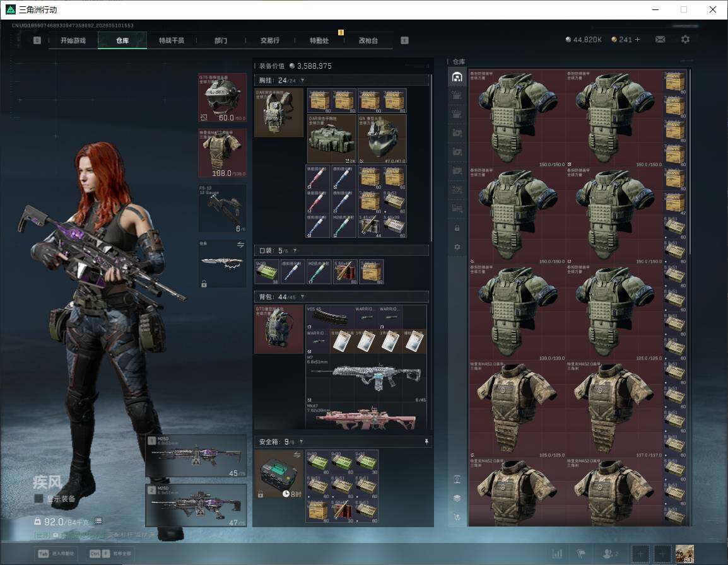The width and height of the screenshot is (728, 565).
Task: Select the chest rig item in 胸挂
Action: tap(279, 113)
